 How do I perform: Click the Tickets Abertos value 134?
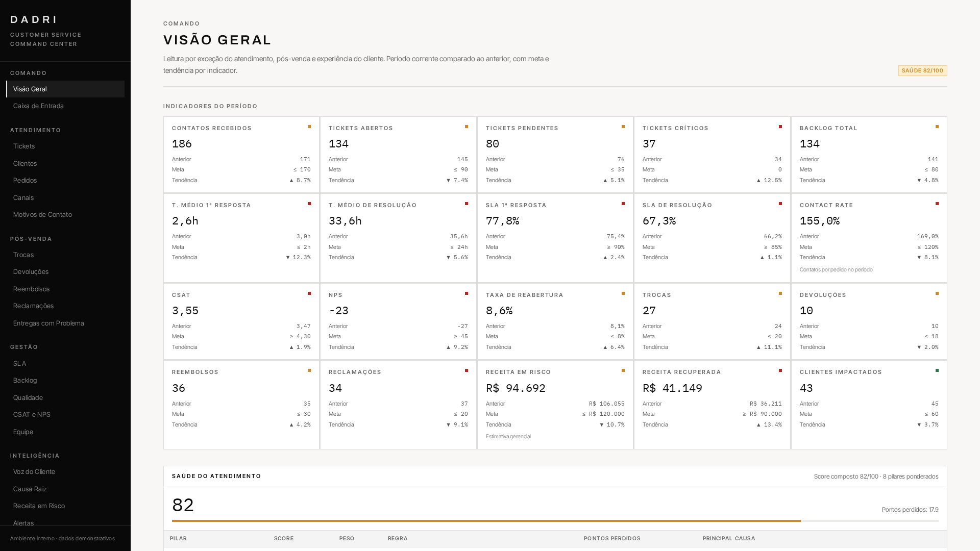click(x=339, y=144)
